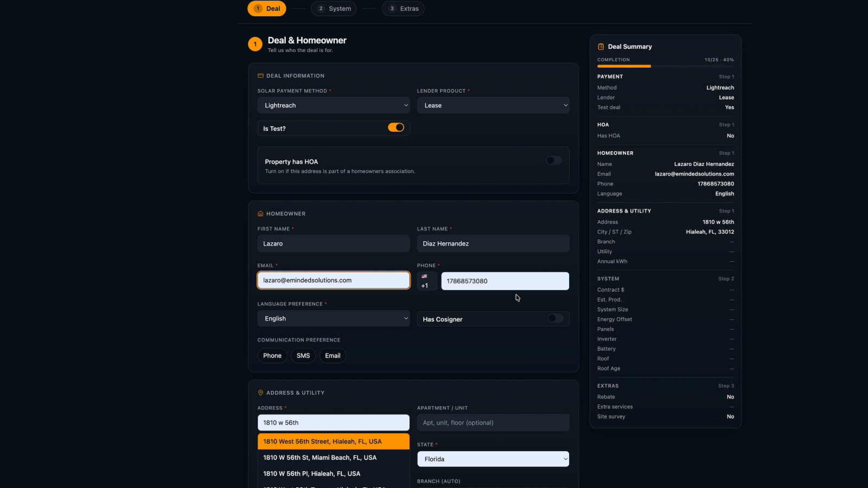Toggle the Has Cosigner switch

(556, 318)
